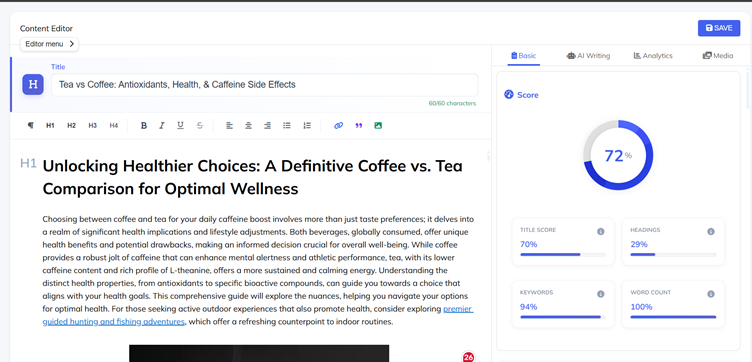Toggle strikethrough formatting
Image resolution: width=752 pixels, height=362 pixels.
[200, 126]
